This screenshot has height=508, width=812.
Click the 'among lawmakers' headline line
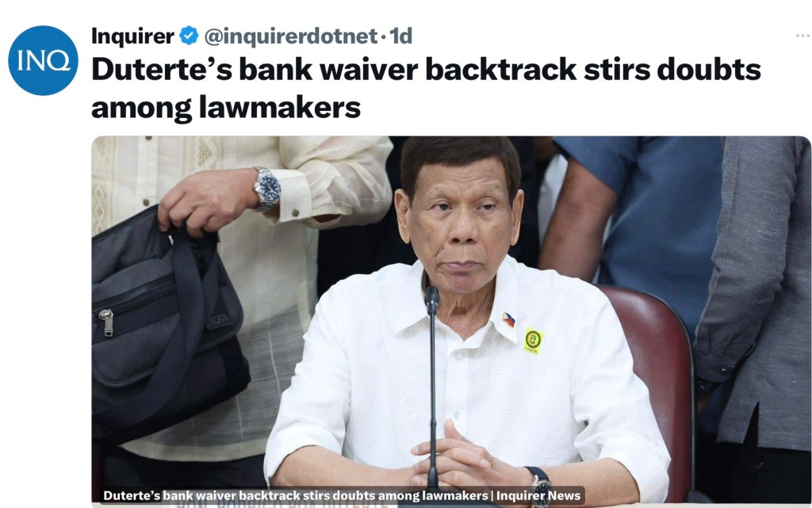point(226,107)
